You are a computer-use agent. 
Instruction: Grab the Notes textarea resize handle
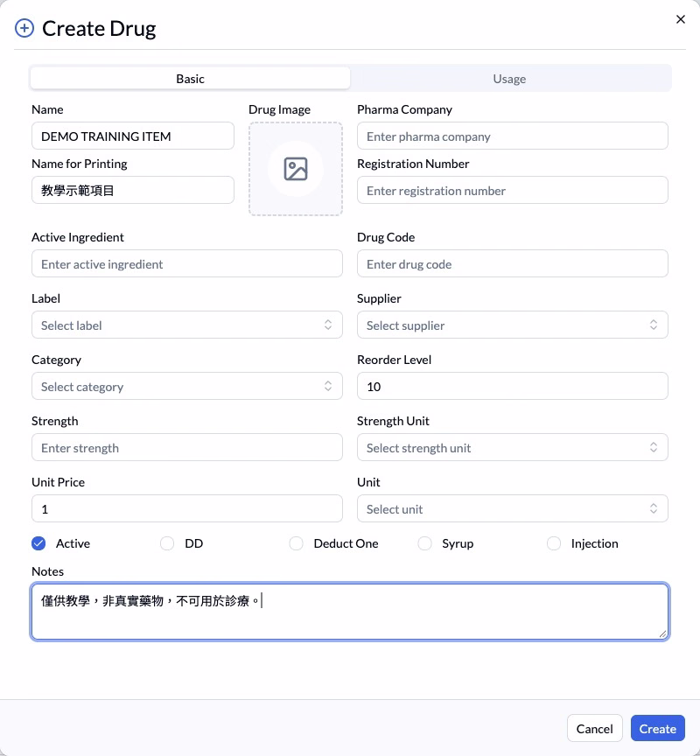coord(663,634)
